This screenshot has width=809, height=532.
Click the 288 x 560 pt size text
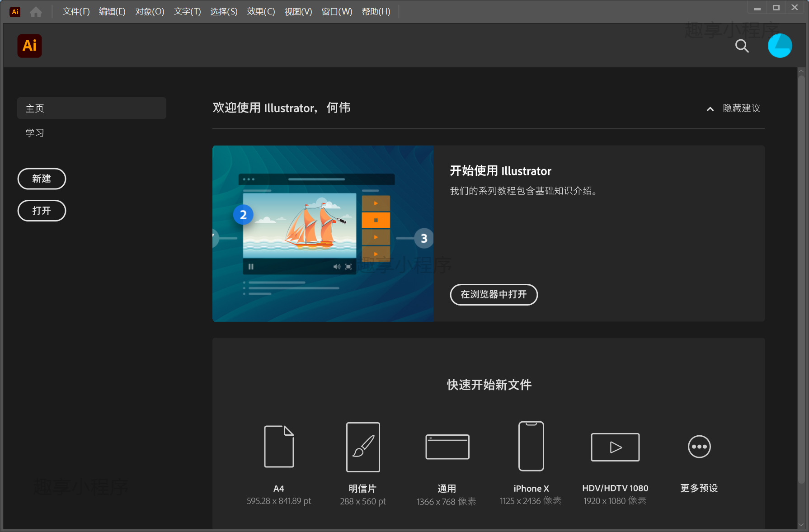click(363, 501)
